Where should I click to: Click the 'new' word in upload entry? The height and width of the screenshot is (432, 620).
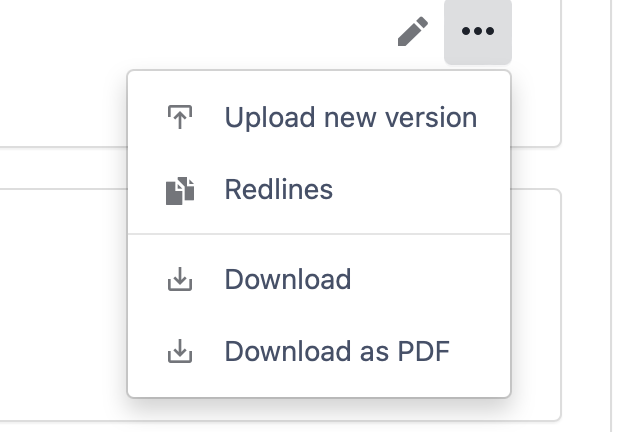click(350, 117)
